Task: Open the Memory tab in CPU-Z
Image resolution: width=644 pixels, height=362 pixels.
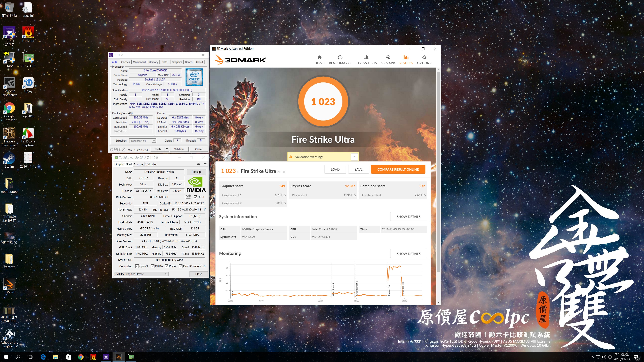Action: 153,62
